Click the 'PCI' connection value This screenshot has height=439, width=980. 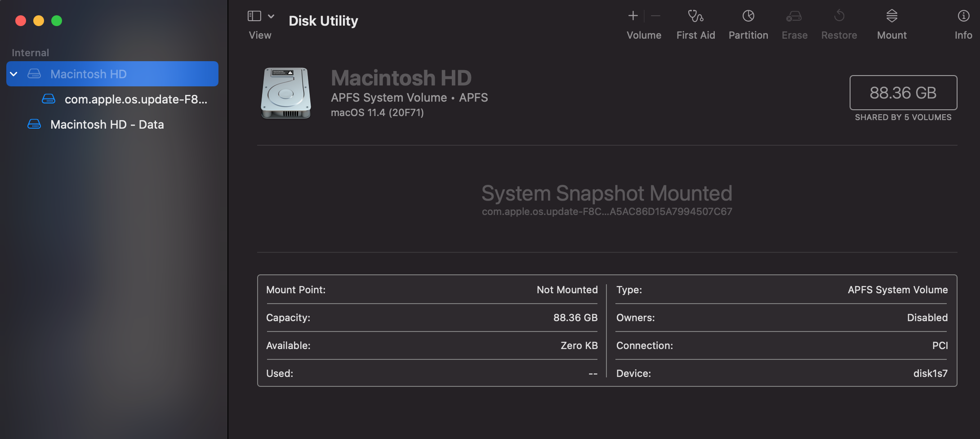click(x=940, y=345)
